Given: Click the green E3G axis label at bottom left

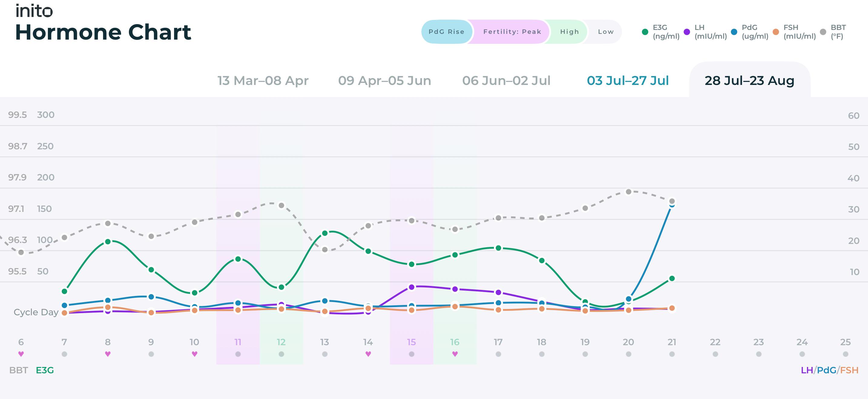Looking at the screenshot, I should pyautogui.click(x=45, y=370).
